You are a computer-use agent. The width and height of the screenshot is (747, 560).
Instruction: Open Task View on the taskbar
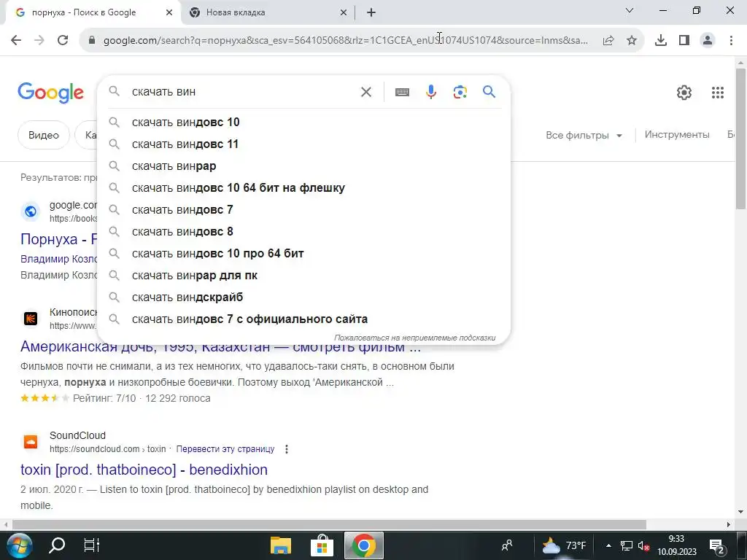coord(91,545)
